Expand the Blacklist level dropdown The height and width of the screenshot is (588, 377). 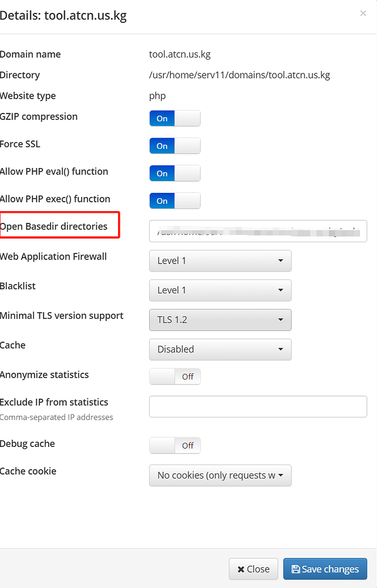(220, 290)
